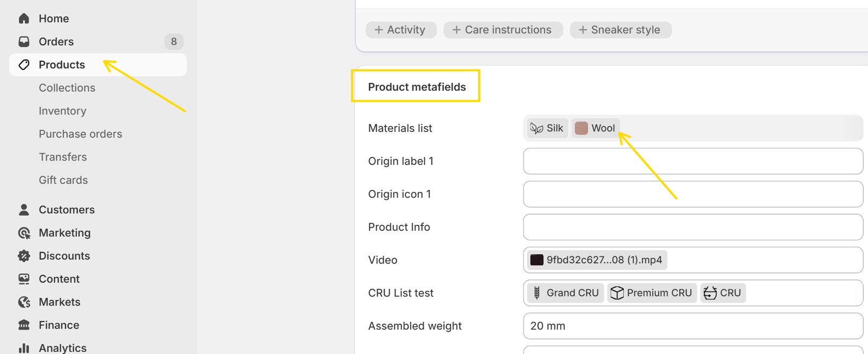This screenshot has width=868, height=354.
Task: Click the Orders count badge 8
Action: click(174, 41)
